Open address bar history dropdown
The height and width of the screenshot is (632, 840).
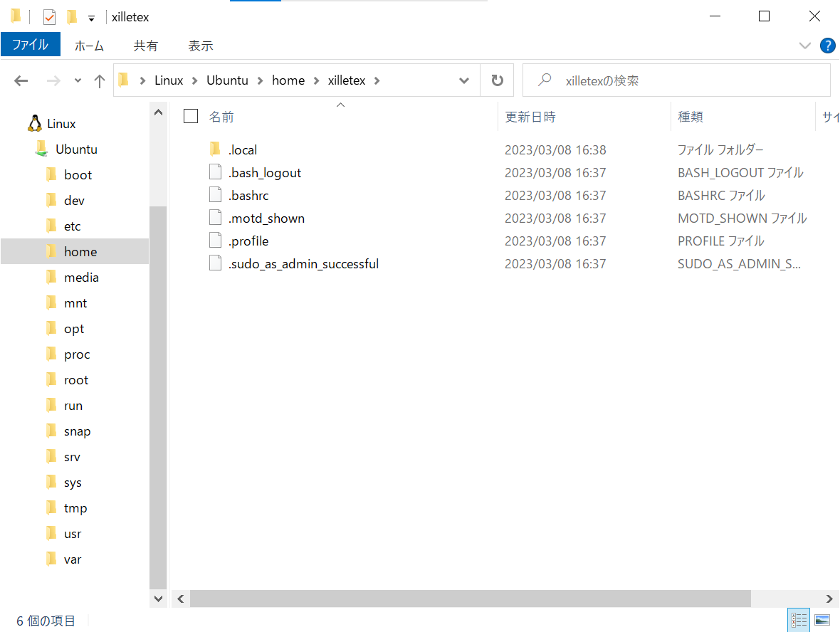464,80
